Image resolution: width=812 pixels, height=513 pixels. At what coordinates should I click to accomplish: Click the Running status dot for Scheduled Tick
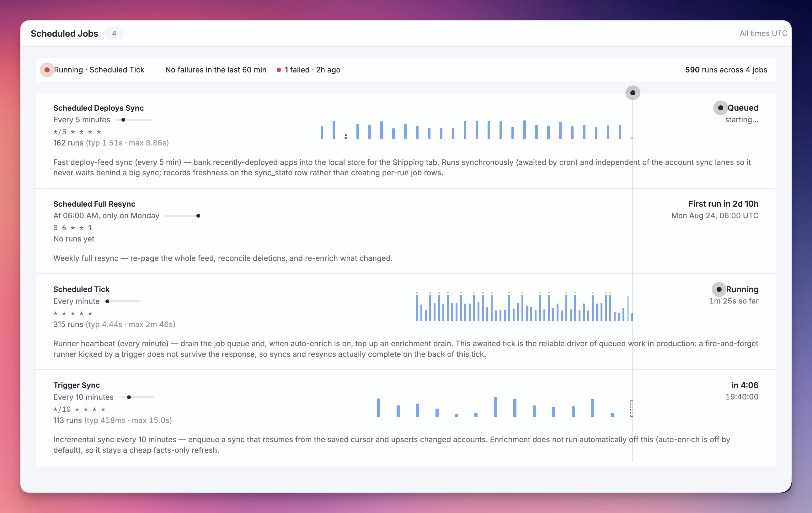click(x=719, y=289)
